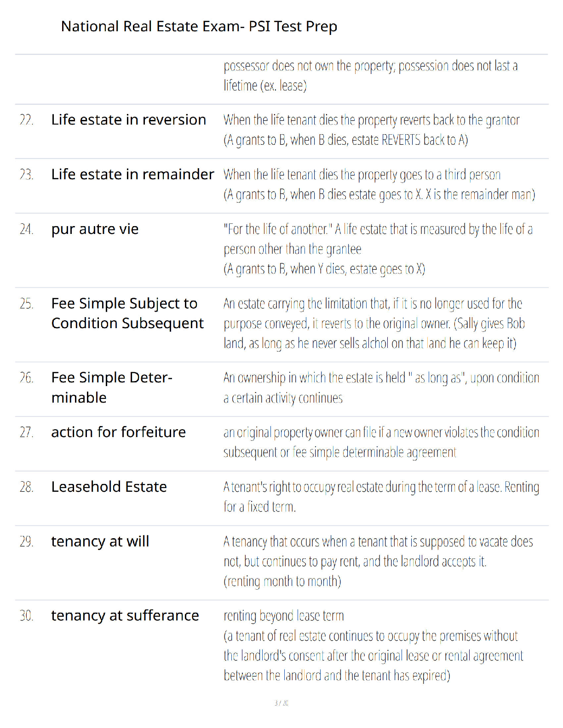The height and width of the screenshot is (728, 563).
Task: Click the Leasehold Estate term
Action: pos(109,487)
